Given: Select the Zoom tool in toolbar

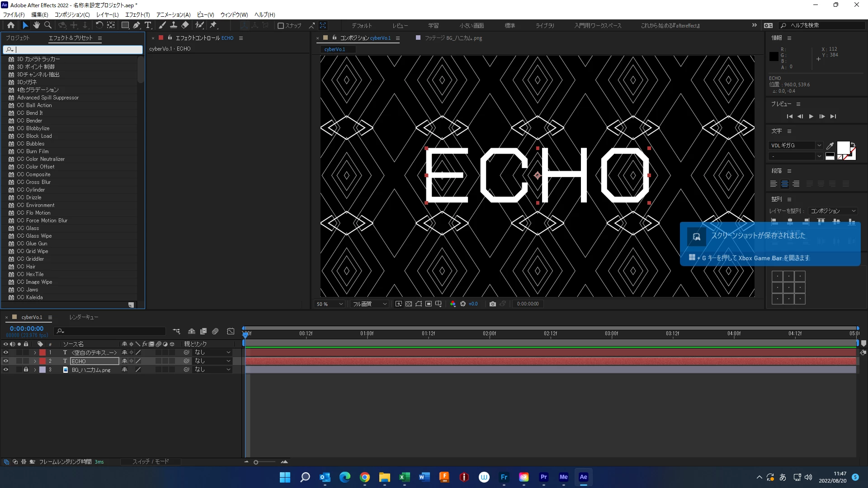Looking at the screenshot, I should 48,25.
